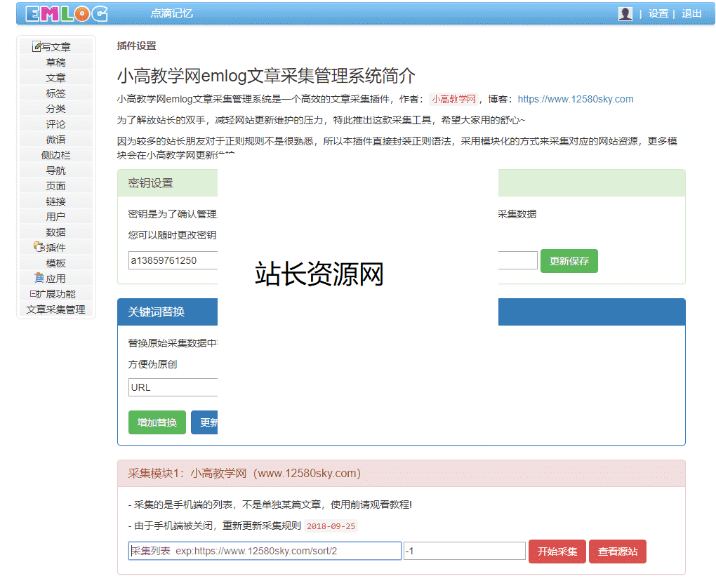
Task: Click the 插件 plugin icon
Action: pos(39,248)
